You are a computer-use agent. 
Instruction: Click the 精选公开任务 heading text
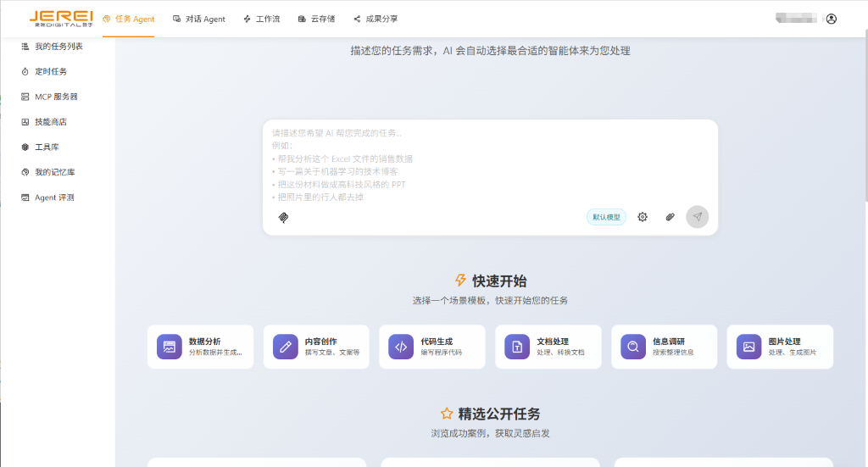[x=499, y=414]
